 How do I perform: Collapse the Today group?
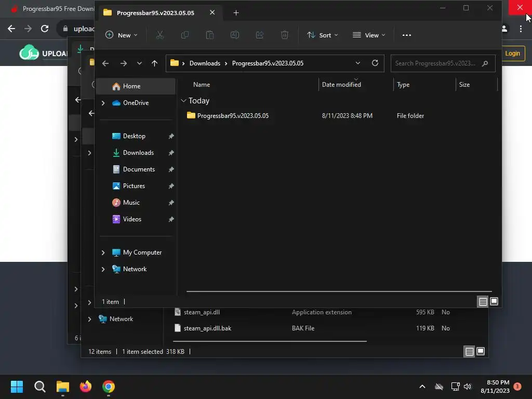click(x=183, y=101)
